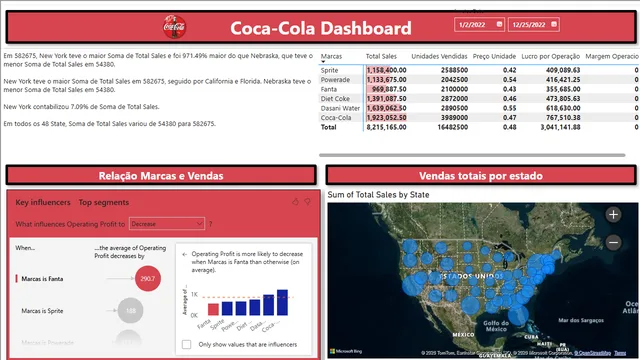Switch to Key influencers tab

pyautogui.click(x=43, y=202)
